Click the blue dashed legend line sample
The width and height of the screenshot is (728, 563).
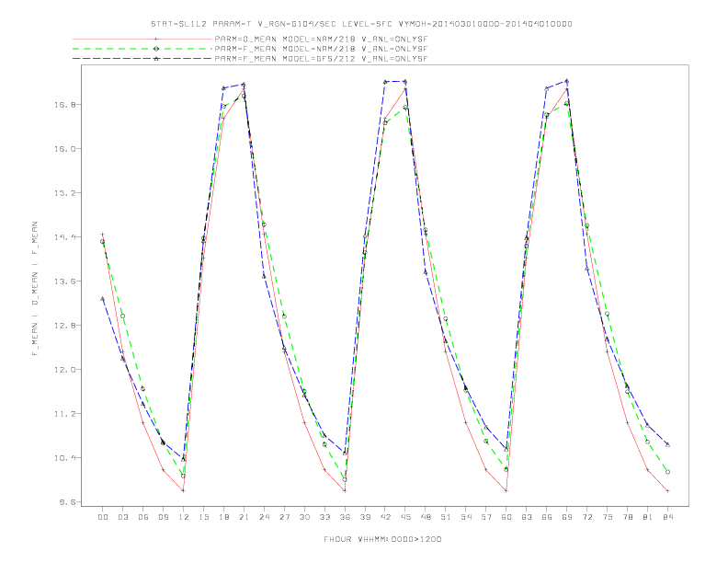tap(142, 59)
